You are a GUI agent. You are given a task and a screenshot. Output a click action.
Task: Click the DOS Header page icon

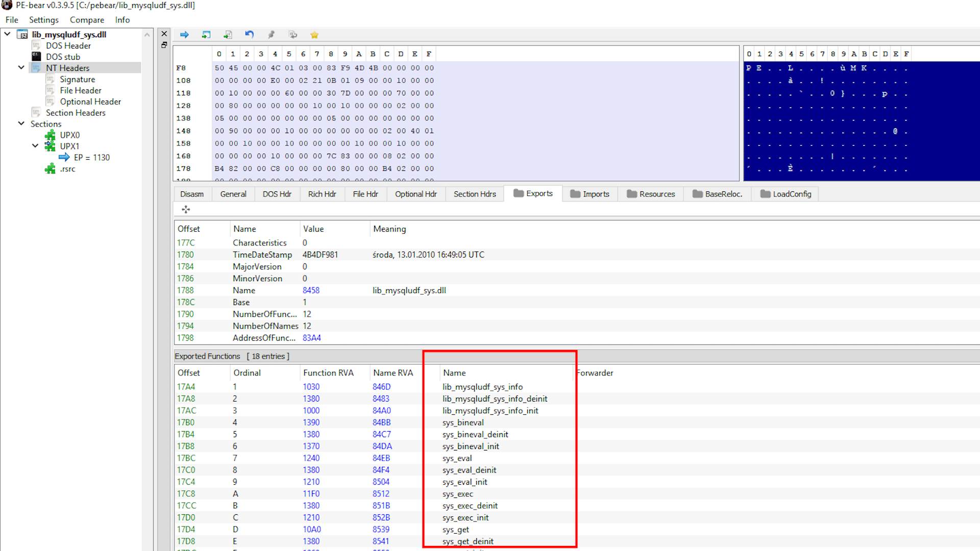pos(36,45)
